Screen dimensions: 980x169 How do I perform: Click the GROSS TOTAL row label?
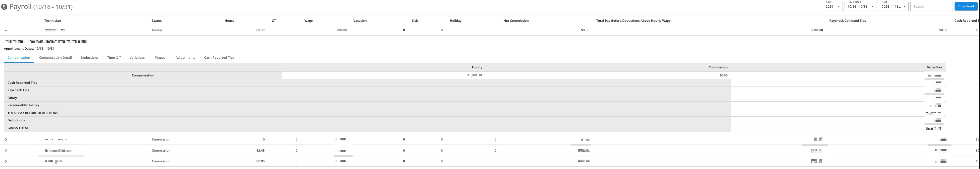18,128
